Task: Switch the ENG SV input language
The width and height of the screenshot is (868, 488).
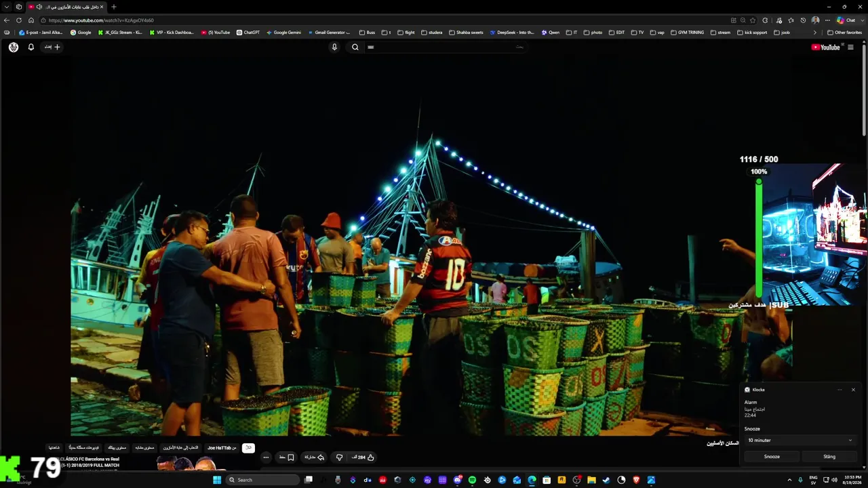Action: pos(813,480)
